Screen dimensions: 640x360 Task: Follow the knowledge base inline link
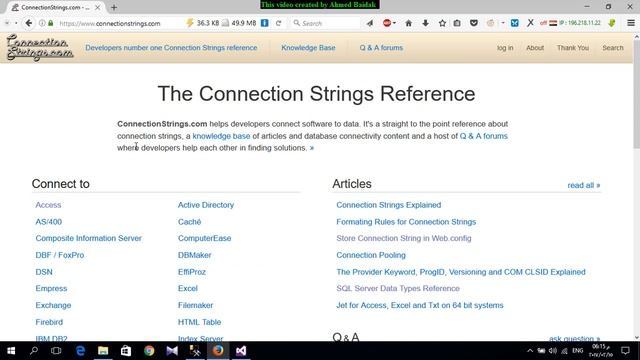pyautogui.click(x=221, y=136)
